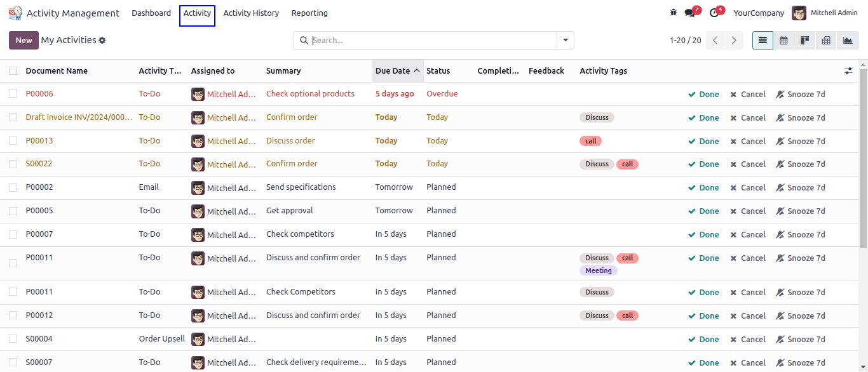Expand the search options dropdown arrow
The width and height of the screenshot is (868, 372).
pos(565,41)
